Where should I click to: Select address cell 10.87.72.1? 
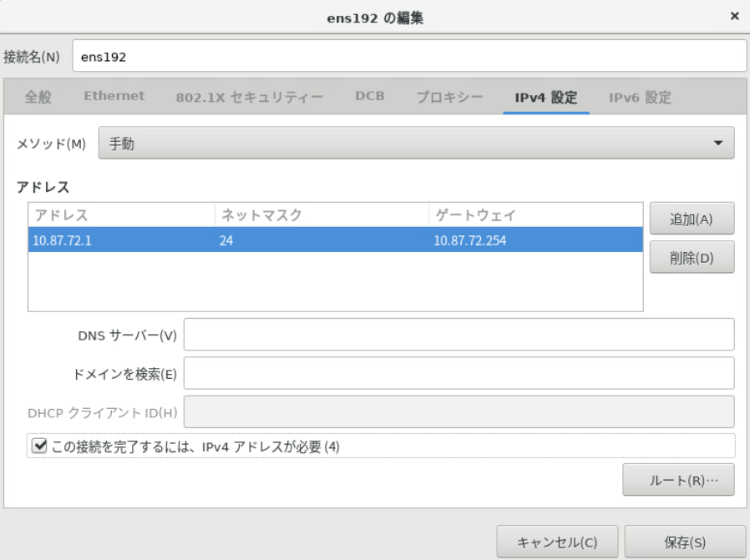[x=121, y=240]
